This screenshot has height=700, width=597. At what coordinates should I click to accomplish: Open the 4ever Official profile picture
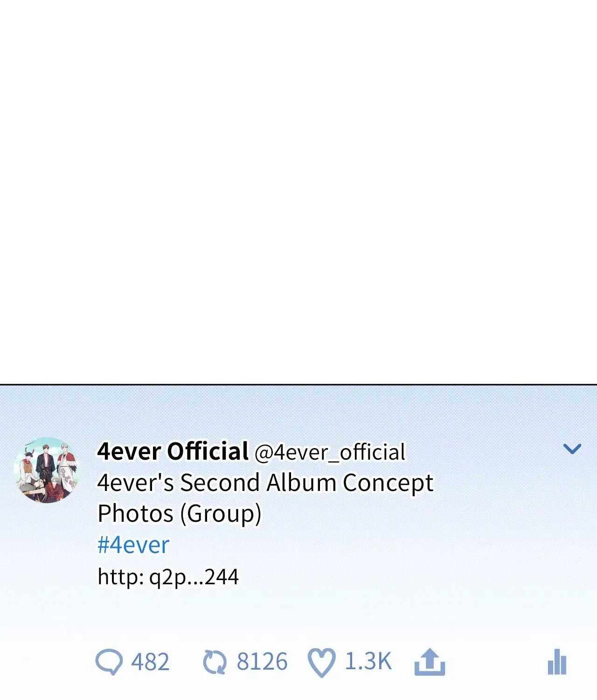(x=47, y=470)
